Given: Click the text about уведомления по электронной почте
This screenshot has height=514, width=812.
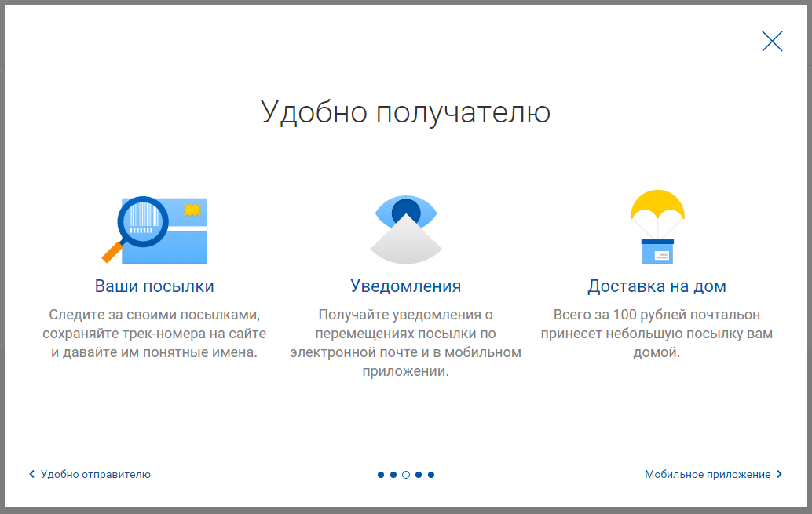Looking at the screenshot, I should tap(405, 343).
